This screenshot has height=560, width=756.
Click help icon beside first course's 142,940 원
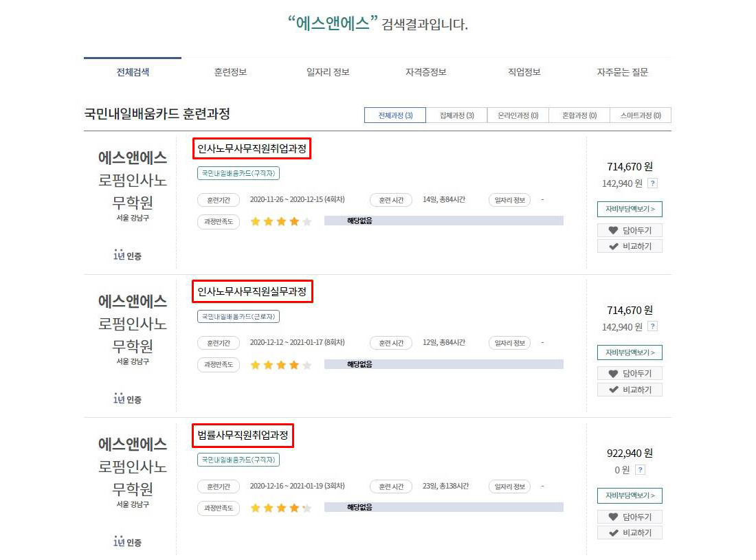652,183
